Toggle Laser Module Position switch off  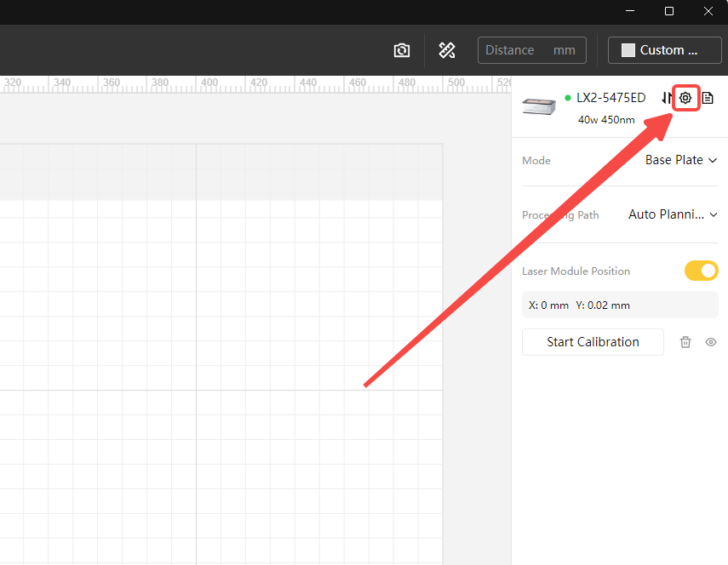coord(701,271)
